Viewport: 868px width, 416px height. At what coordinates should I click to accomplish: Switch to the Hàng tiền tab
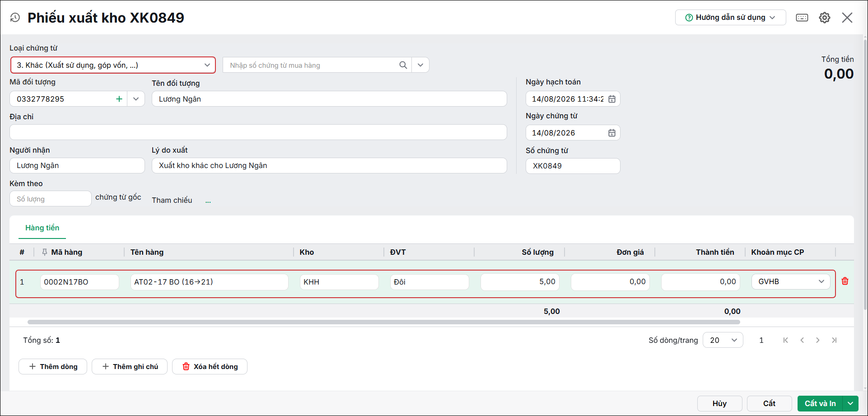42,228
